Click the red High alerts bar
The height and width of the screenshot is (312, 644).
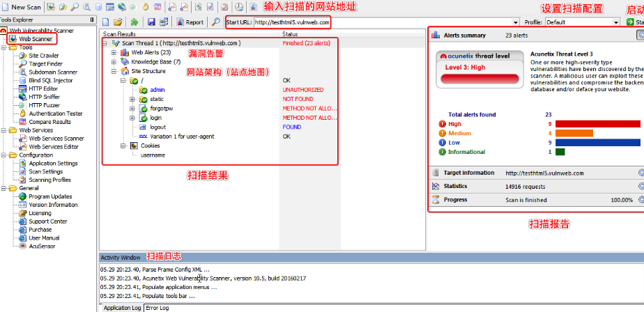click(597, 124)
